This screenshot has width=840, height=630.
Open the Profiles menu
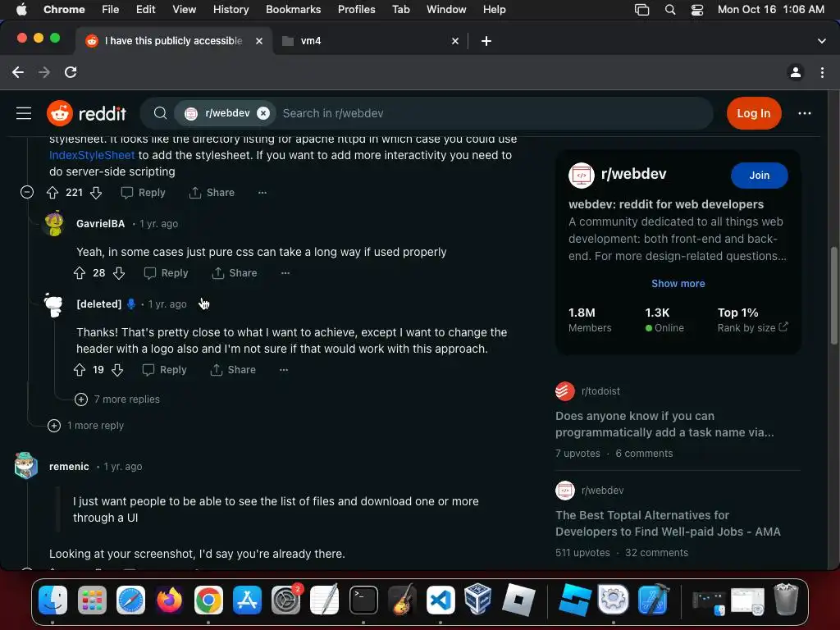pyautogui.click(x=356, y=9)
